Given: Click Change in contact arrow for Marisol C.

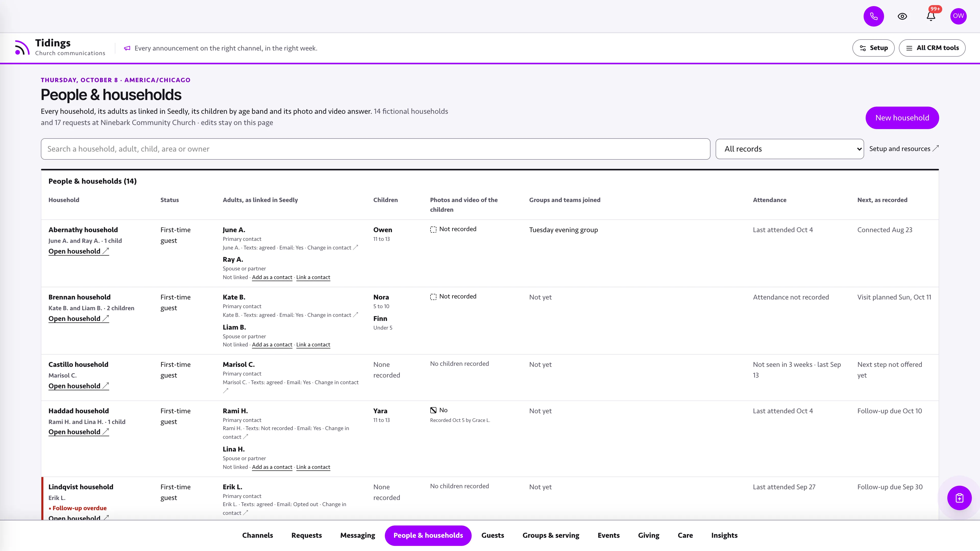Looking at the screenshot, I should tap(226, 391).
